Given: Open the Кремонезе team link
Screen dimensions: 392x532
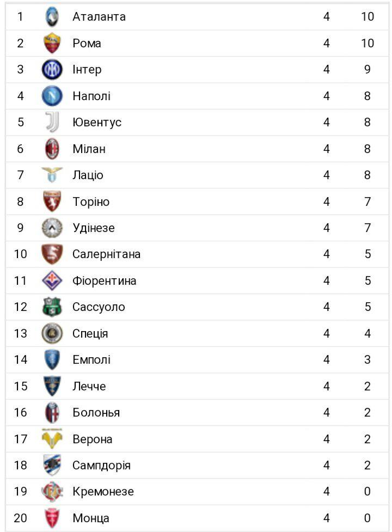Looking at the screenshot, I should coord(103,492).
